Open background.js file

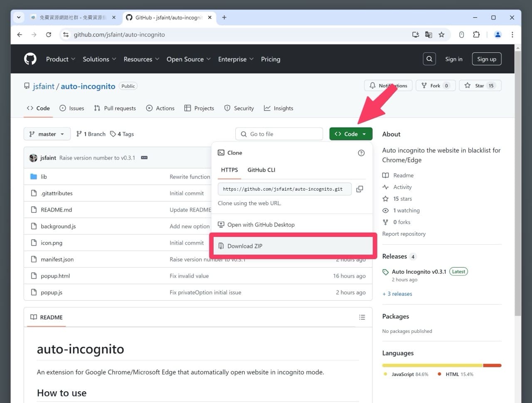tap(58, 226)
